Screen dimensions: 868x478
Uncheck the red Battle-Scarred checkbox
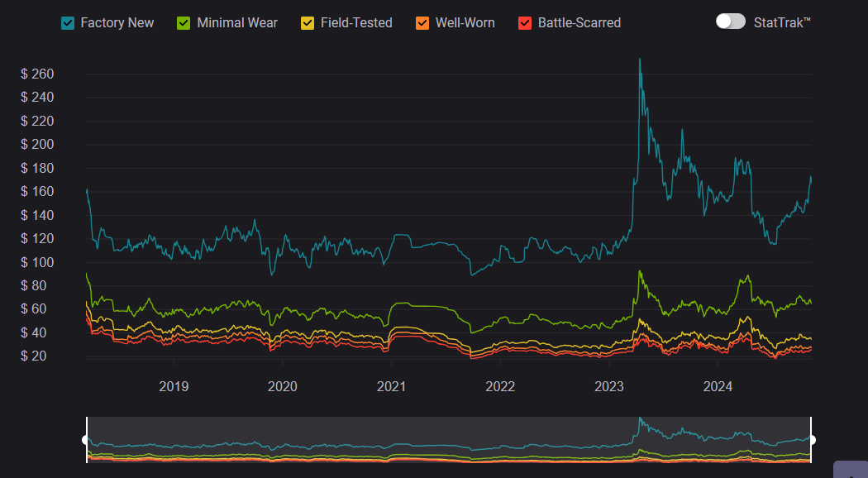click(x=525, y=23)
